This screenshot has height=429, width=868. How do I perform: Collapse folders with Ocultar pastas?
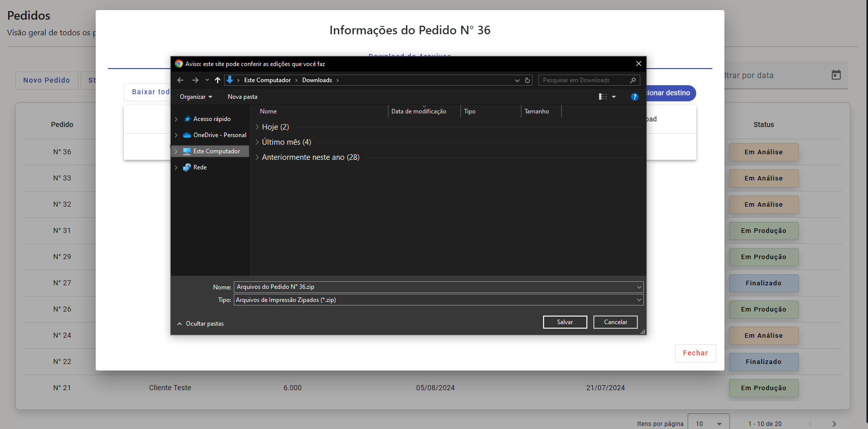click(201, 324)
